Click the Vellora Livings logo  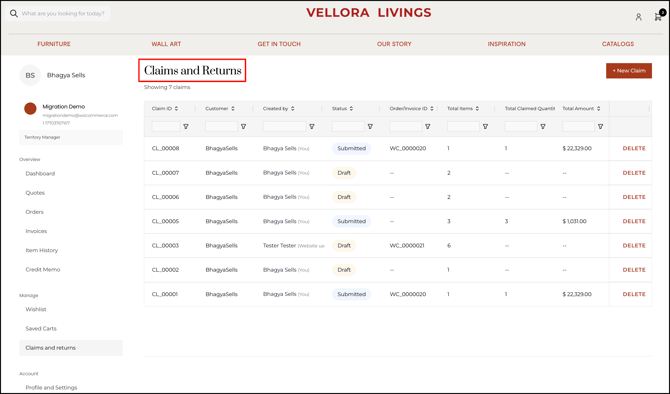(x=369, y=13)
